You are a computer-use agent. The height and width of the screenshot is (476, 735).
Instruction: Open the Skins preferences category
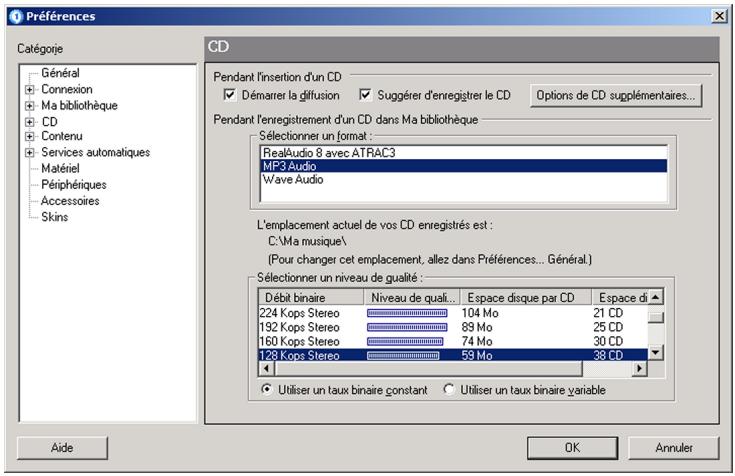point(55,217)
